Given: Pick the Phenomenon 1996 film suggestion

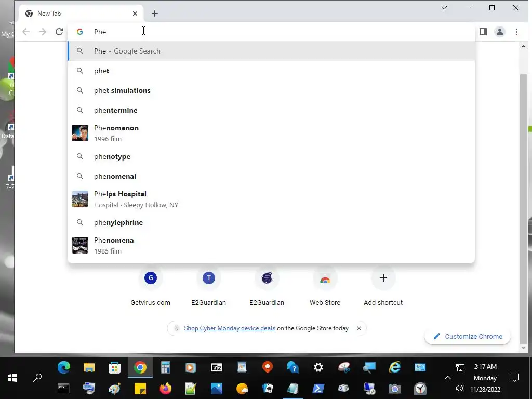Looking at the screenshot, I should pos(271,133).
